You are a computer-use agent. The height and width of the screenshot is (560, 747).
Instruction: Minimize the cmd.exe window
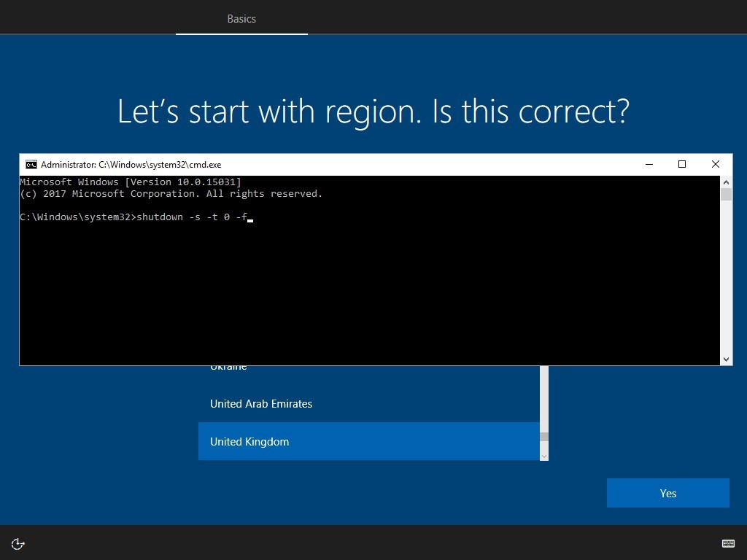(649, 164)
